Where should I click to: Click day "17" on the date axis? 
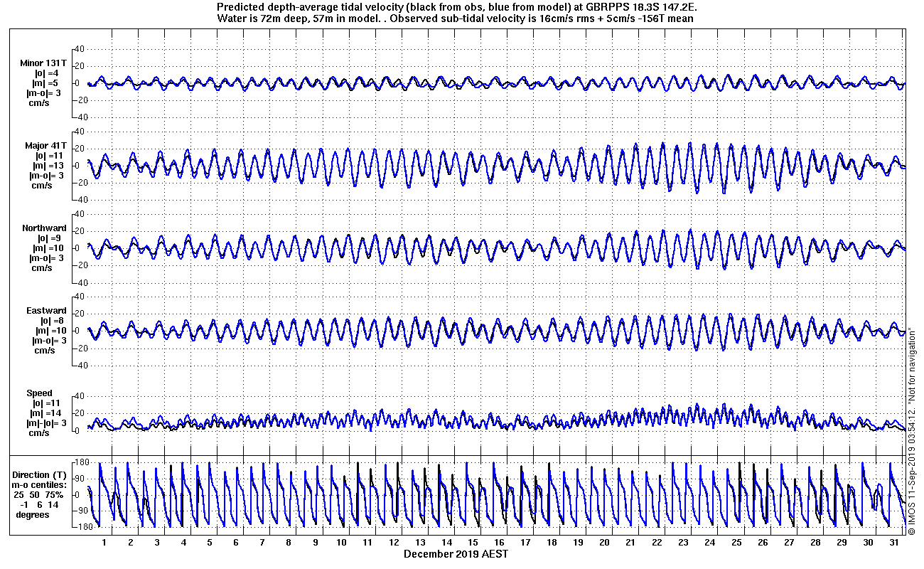tap(525, 543)
